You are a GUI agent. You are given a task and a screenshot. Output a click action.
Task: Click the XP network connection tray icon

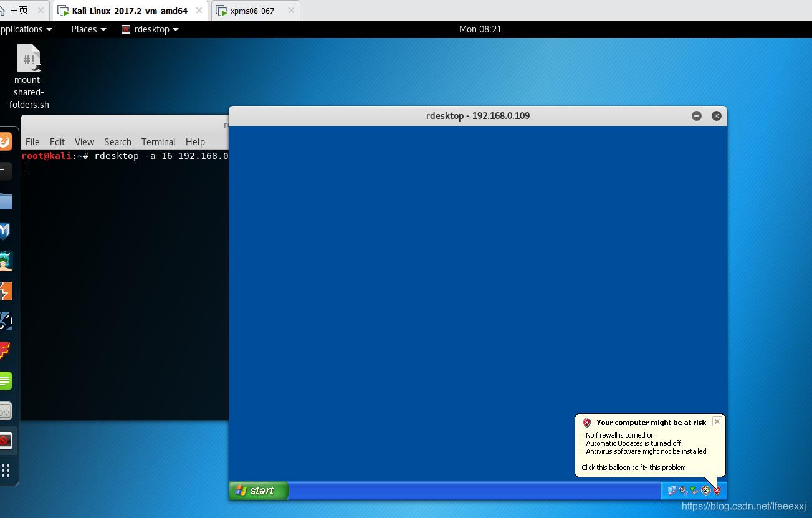[x=672, y=491]
